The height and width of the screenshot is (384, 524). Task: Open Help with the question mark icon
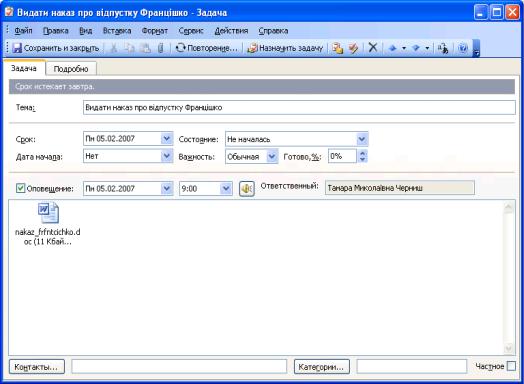(463, 48)
